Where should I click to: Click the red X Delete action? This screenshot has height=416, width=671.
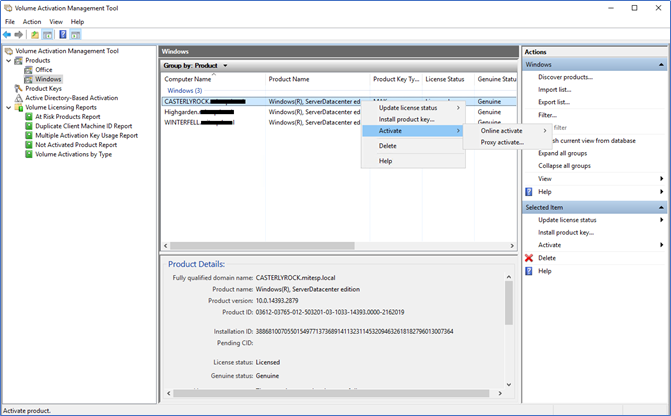pos(529,258)
